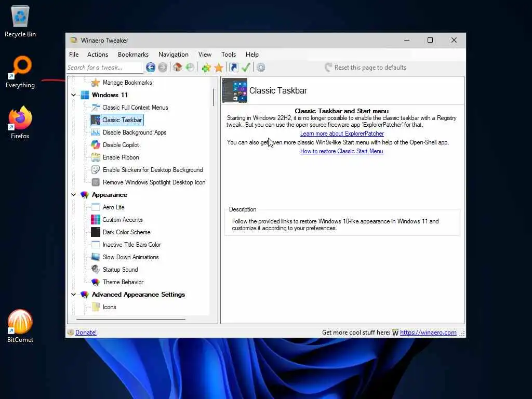
Task: Select the Startup Sound text label
Action: (120, 270)
